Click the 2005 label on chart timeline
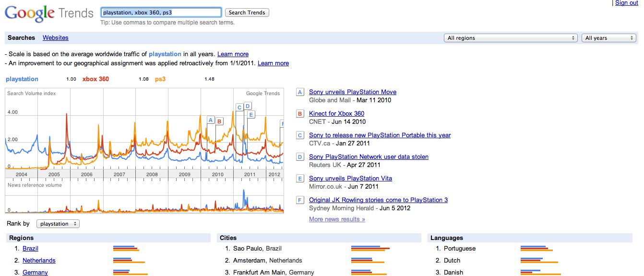The width and height of the screenshot is (644, 276). coord(54,175)
